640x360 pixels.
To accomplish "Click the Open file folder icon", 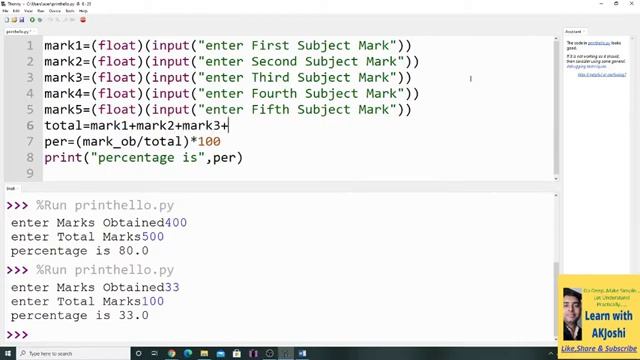I will click(14, 20).
